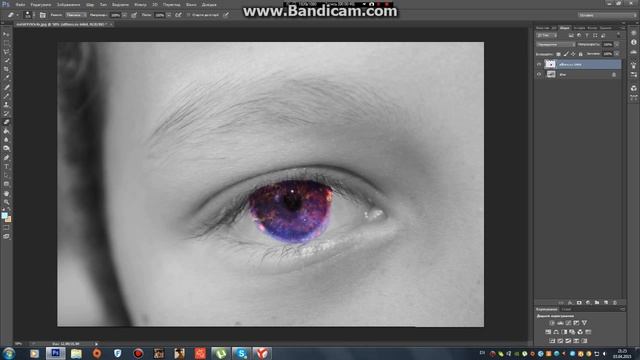
Task: Open the Изображение menu
Action: (x=68, y=5)
